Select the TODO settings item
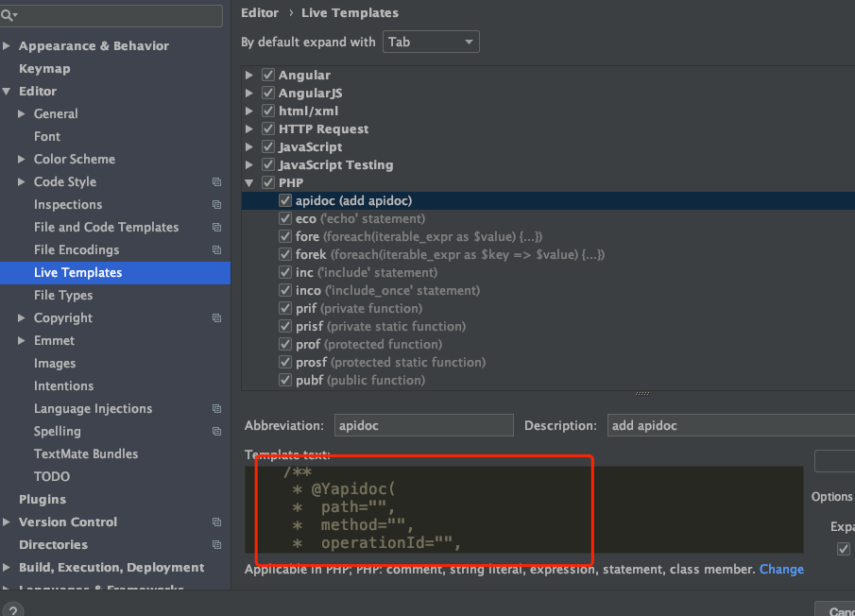Image resolution: width=855 pixels, height=616 pixels. [x=52, y=476]
